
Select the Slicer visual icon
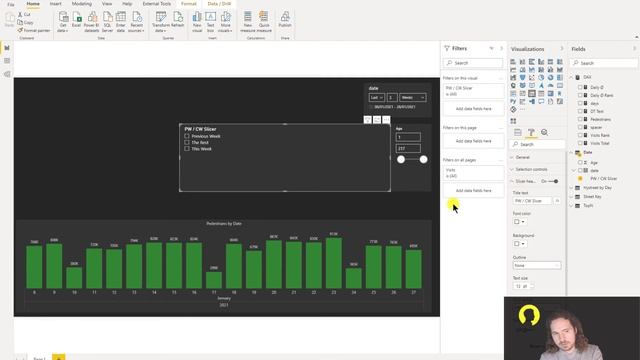coord(531,93)
